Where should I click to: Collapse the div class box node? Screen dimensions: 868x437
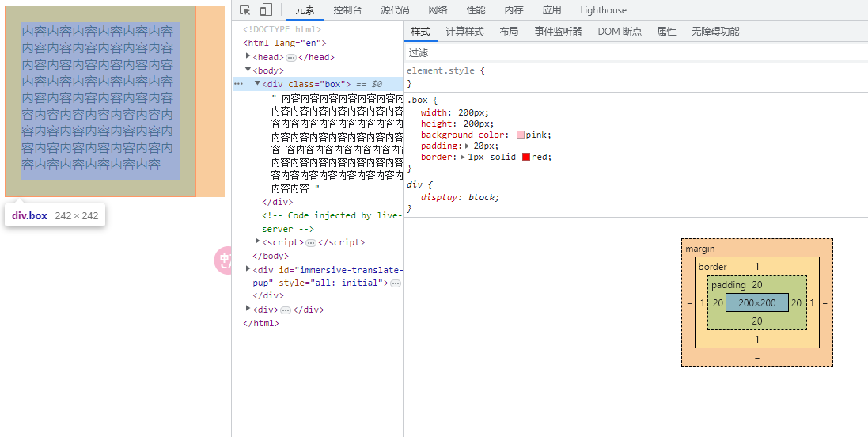coord(257,83)
